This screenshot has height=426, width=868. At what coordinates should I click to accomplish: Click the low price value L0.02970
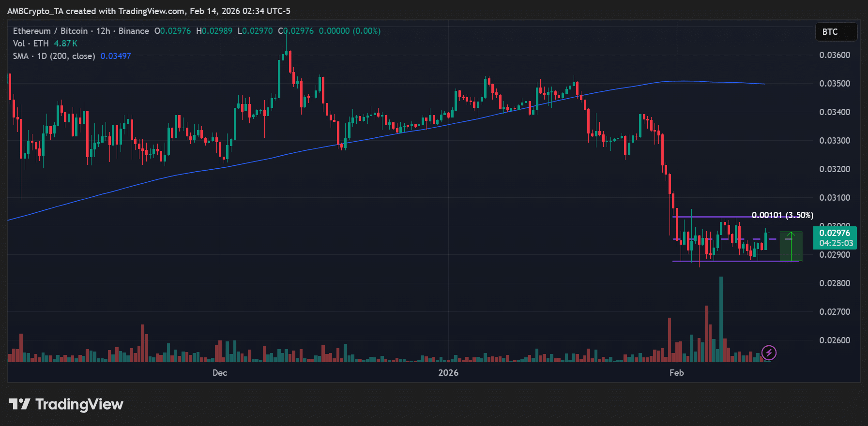[x=255, y=31]
